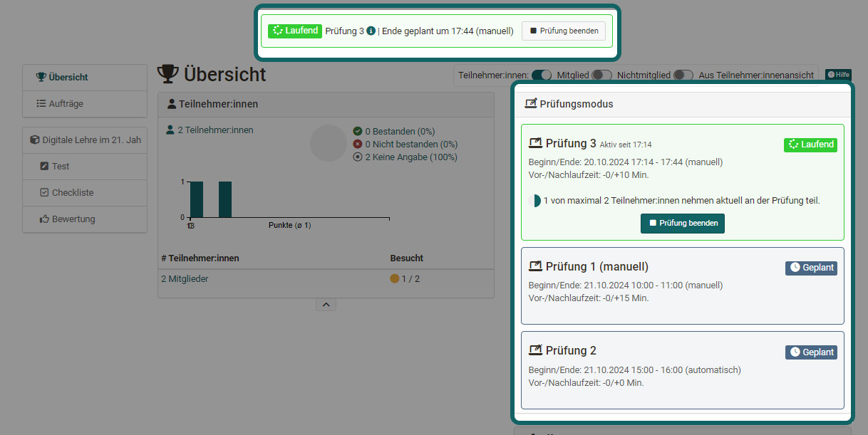Enable the Nichtmitglied toggle
868x435 pixels.
683,73
